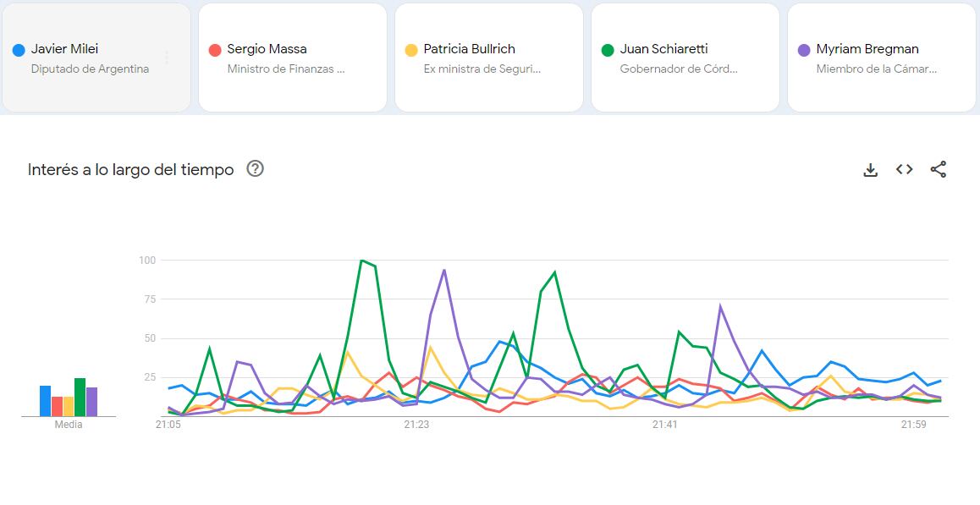
Task: Edit the Juan Schiaretti search term
Action: click(663, 49)
